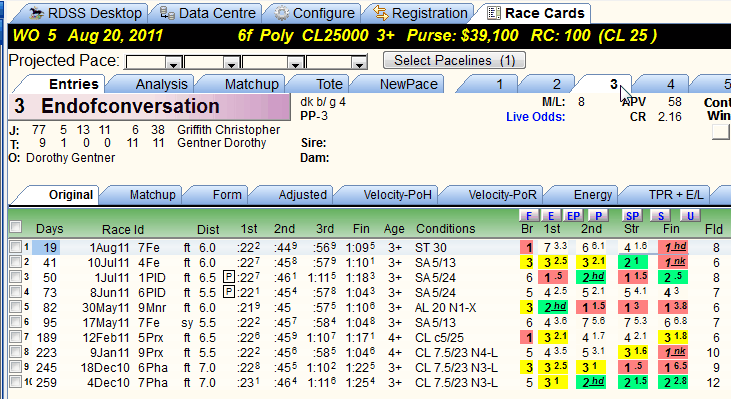Select the Race Cards tab
731x399 pixels.
532,13
